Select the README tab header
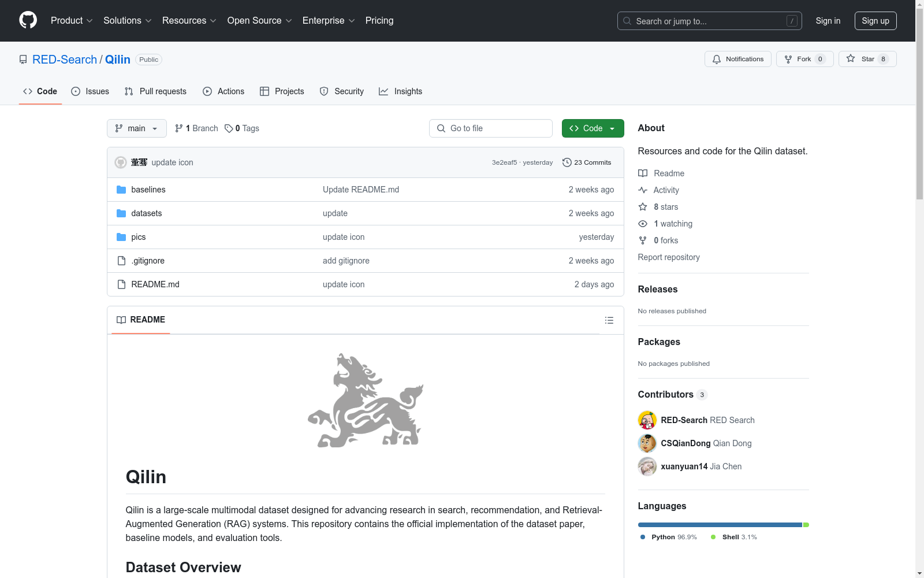The width and height of the screenshot is (924, 578). (141, 320)
